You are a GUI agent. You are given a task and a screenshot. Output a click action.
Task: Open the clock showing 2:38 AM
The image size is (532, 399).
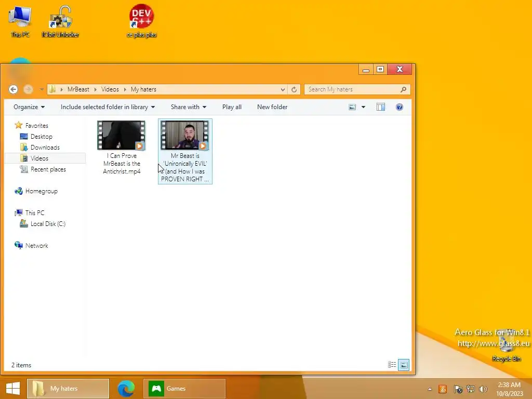[x=510, y=389]
